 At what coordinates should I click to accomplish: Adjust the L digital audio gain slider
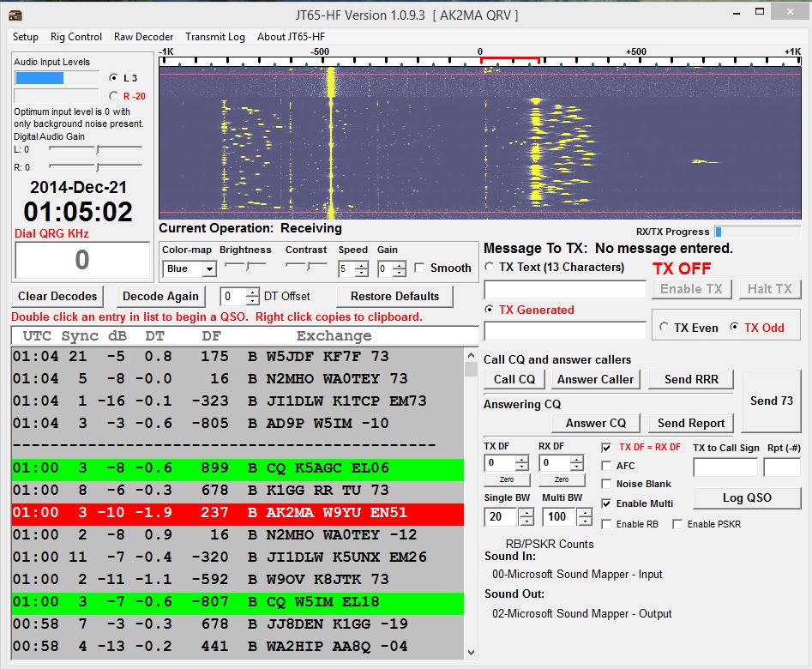[97, 149]
